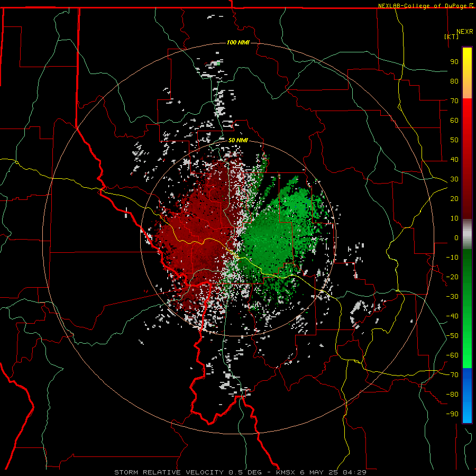Select the positive 20 scale label
476x476 pixels.
454,198
